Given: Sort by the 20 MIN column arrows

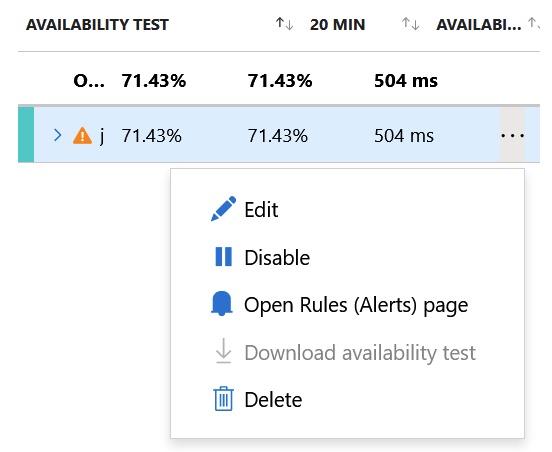Looking at the screenshot, I should [410, 24].
